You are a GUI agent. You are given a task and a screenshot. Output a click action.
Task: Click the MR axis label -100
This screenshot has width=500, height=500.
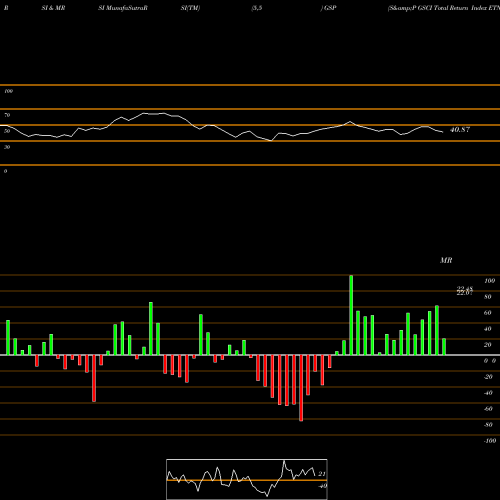tap(490, 441)
